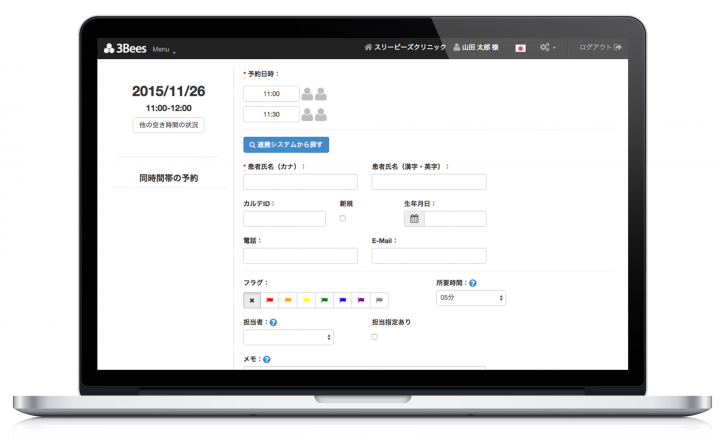
Task: Click first person icon beside 11:00
Action: pos(307,94)
